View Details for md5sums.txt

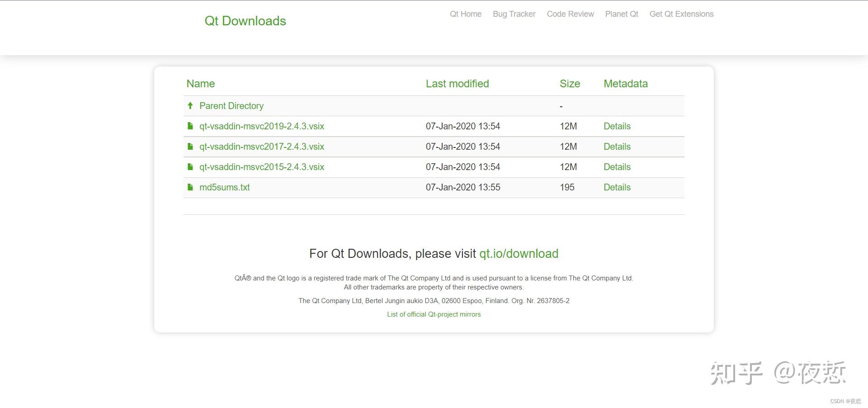tap(617, 187)
